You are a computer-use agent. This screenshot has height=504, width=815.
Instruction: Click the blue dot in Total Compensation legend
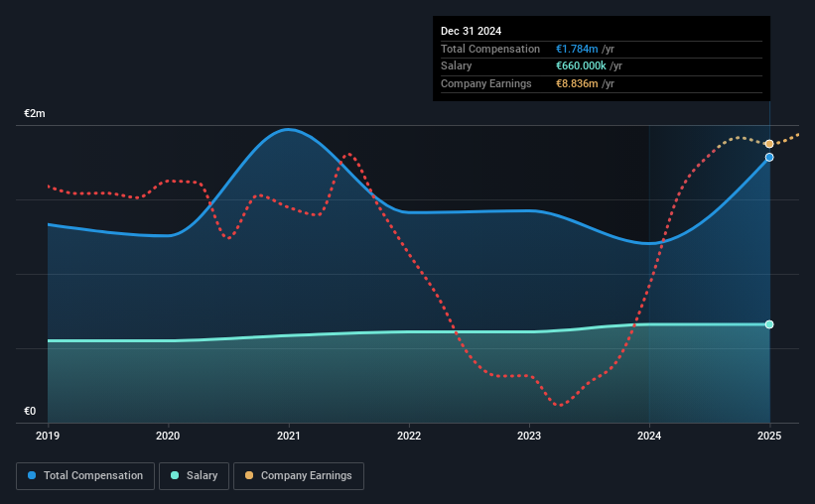coord(32,475)
